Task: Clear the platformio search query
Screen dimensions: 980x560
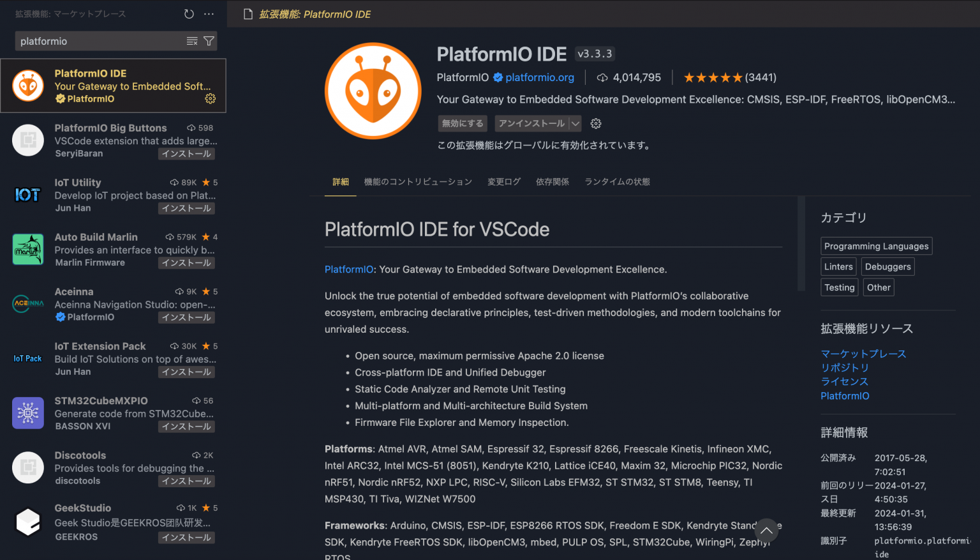Action: click(191, 40)
